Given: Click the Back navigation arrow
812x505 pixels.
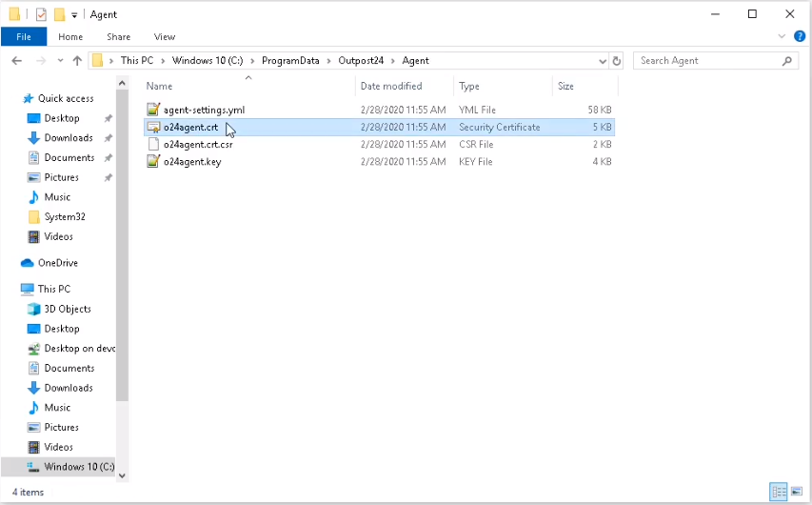Looking at the screenshot, I should pyautogui.click(x=16, y=61).
